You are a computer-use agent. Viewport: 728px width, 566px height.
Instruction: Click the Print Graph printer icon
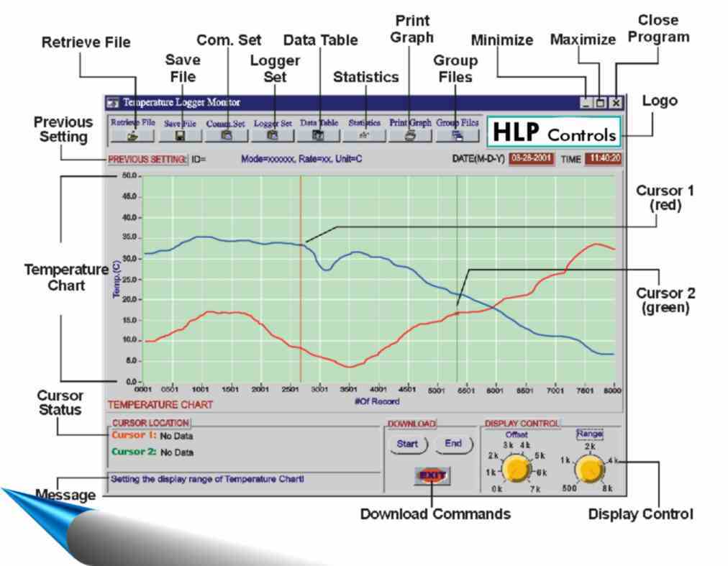410,134
